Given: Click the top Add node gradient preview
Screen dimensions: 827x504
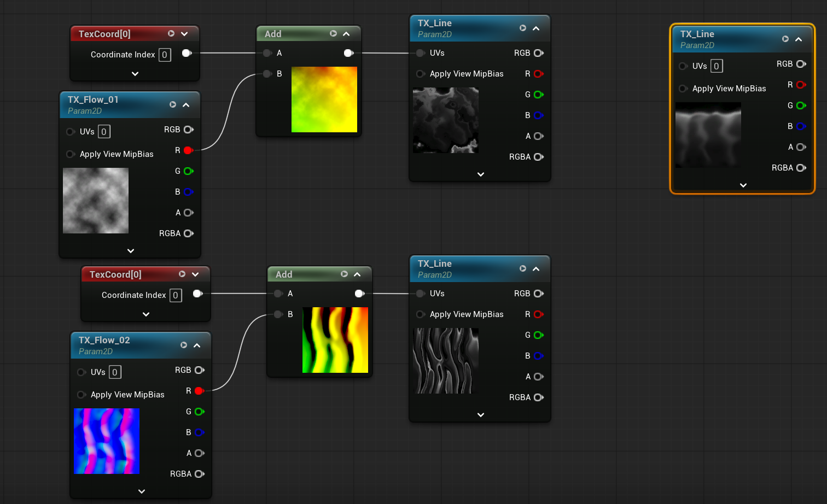Looking at the screenshot, I should click(x=324, y=99).
